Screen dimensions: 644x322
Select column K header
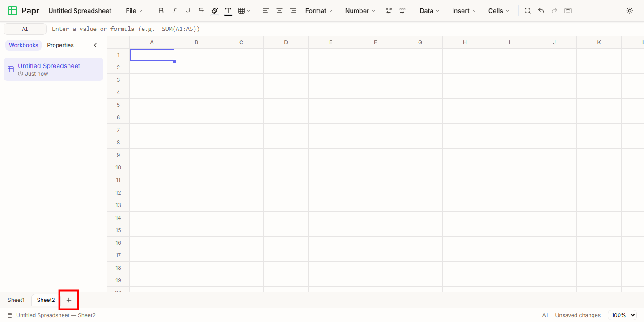coord(599,42)
